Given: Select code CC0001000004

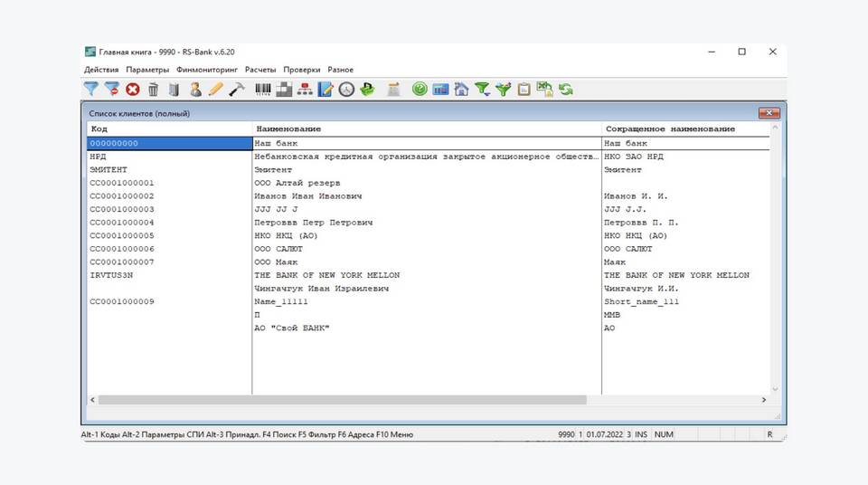Looking at the screenshot, I should (122, 223).
